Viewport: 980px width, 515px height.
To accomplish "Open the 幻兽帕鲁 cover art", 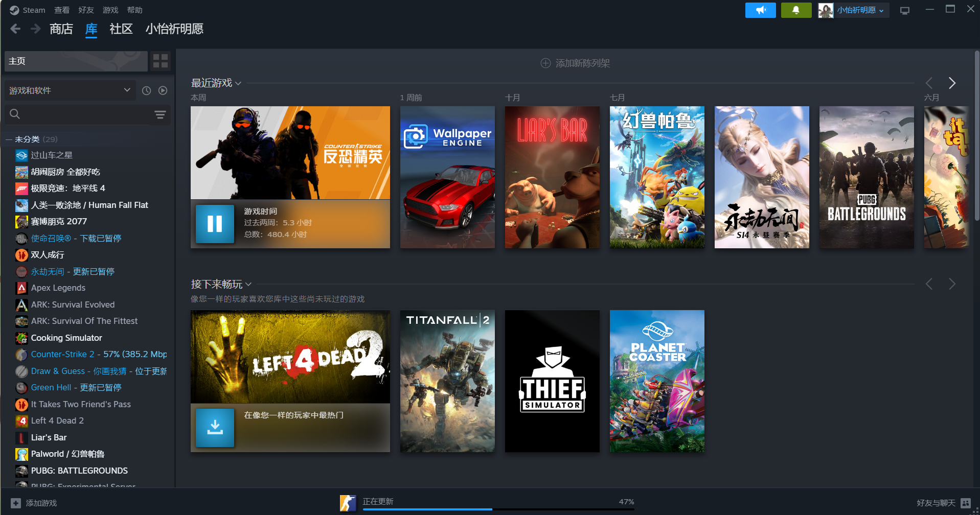I will pos(657,177).
